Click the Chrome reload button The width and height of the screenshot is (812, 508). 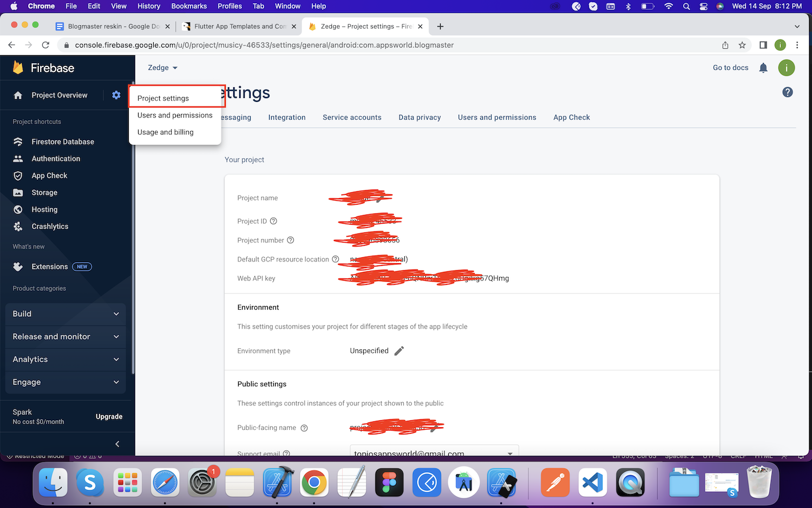point(45,45)
